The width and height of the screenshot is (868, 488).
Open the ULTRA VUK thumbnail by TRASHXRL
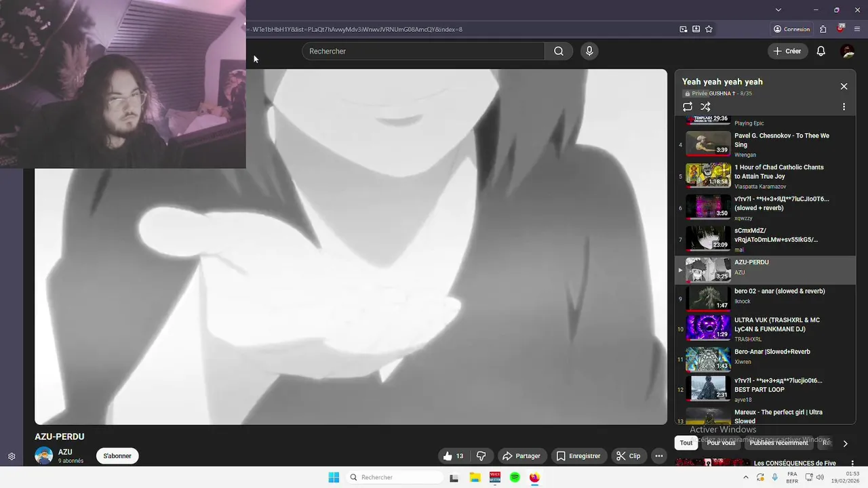pyautogui.click(x=708, y=327)
